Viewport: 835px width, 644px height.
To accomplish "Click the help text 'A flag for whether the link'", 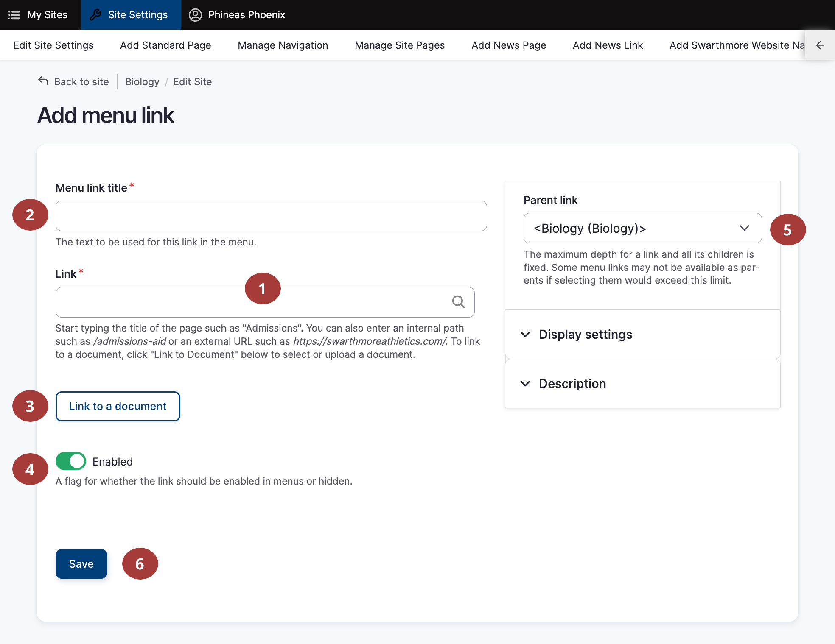I will (204, 481).
